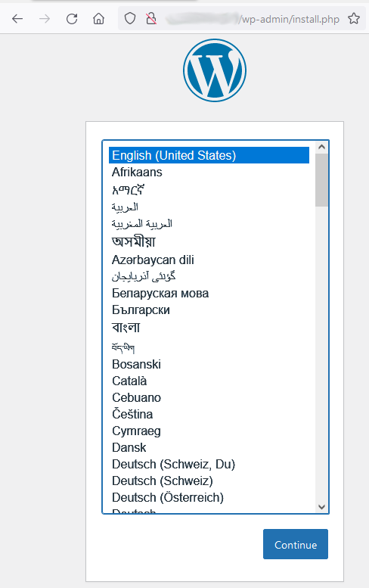Click the WordPress logo
The height and width of the screenshot is (588, 369).
[215, 70]
